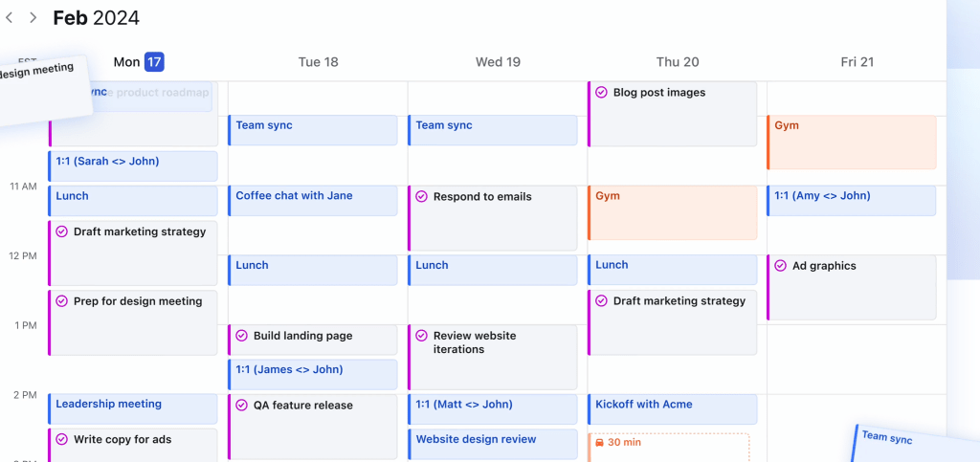Viewport: 980px width, 462px height.
Task: Open Coffee chat with Jane event
Action: click(x=312, y=200)
